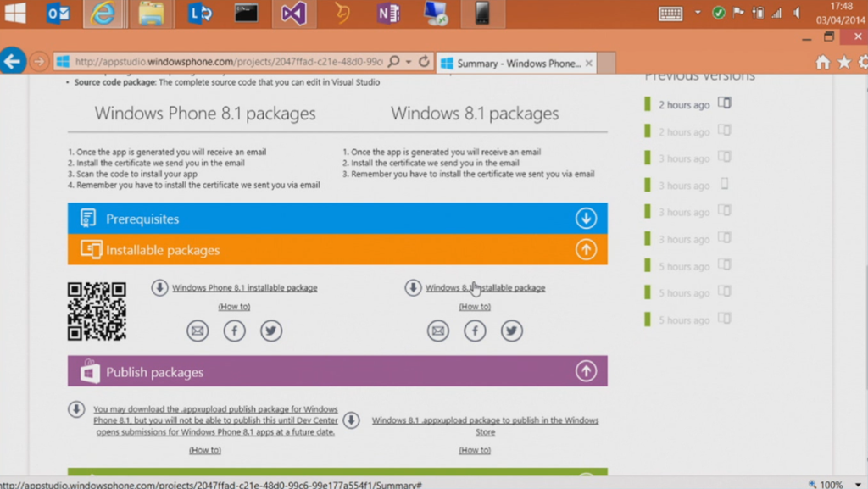Open How to under Windows Phone publish package

[205, 450]
